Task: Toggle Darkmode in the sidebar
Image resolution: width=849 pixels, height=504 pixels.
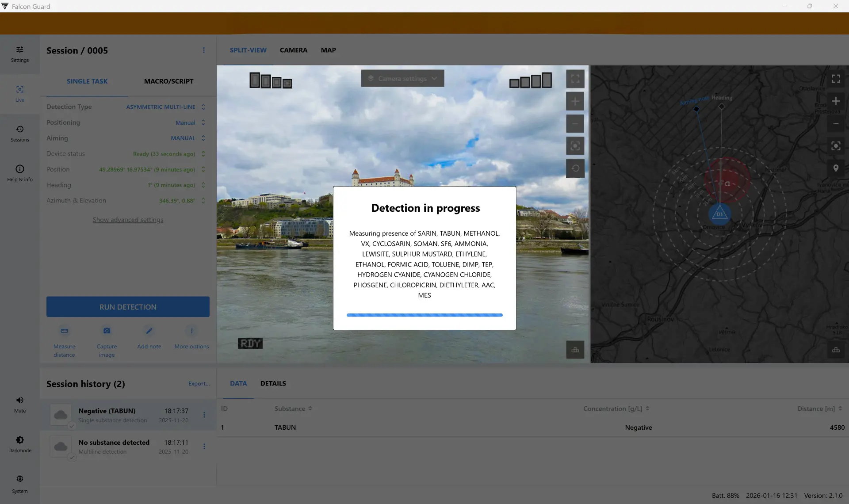Action: click(x=20, y=444)
